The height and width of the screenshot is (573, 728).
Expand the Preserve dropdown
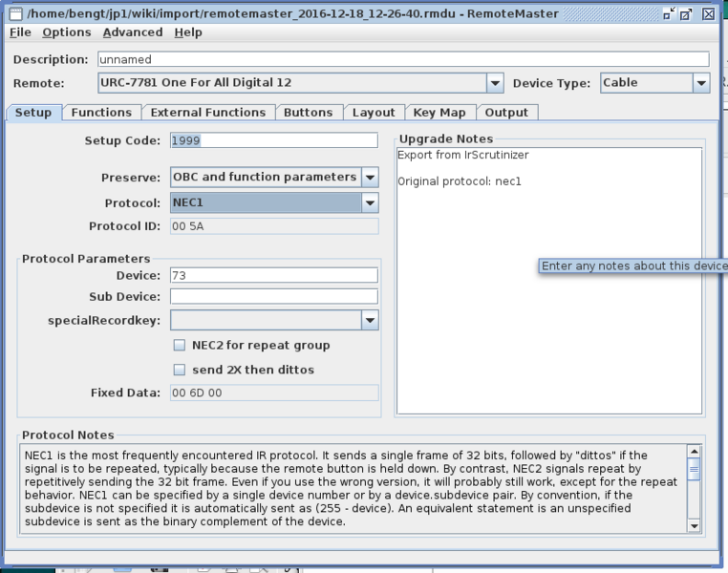370,178
